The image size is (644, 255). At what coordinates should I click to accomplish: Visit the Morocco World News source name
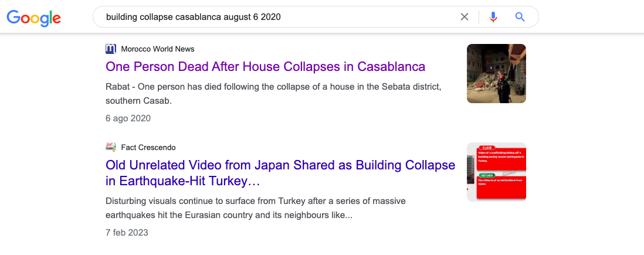tap(158, 49)
